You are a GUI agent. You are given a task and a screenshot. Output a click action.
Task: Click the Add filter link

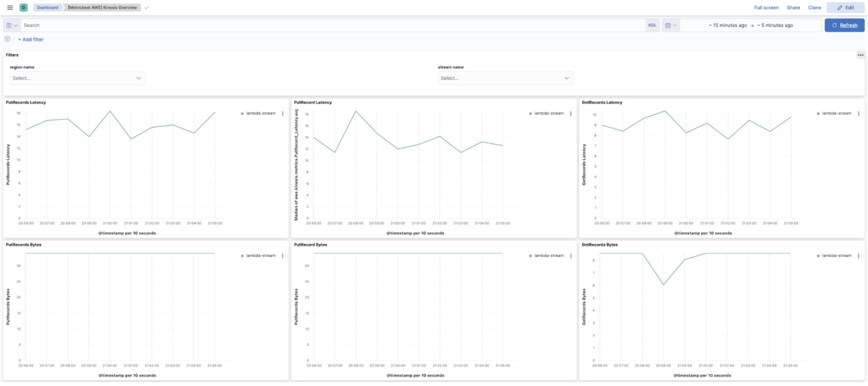tap(31, 39)
